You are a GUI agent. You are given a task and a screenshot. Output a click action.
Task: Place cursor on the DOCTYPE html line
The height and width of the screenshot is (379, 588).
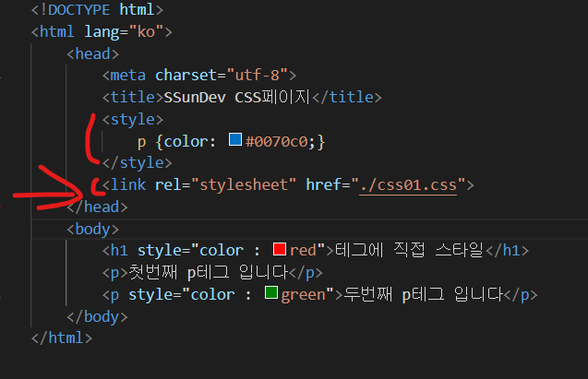point(97,10)
